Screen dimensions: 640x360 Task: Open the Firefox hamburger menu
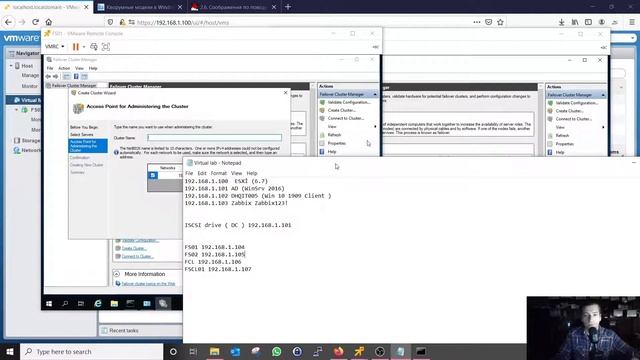point(632,22)
